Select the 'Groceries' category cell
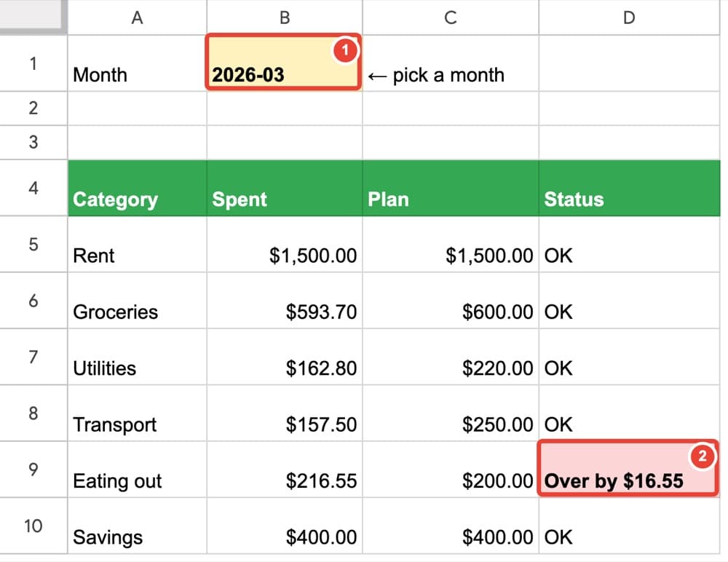Viewport: 728px width, 562px height. pos(138,301)
